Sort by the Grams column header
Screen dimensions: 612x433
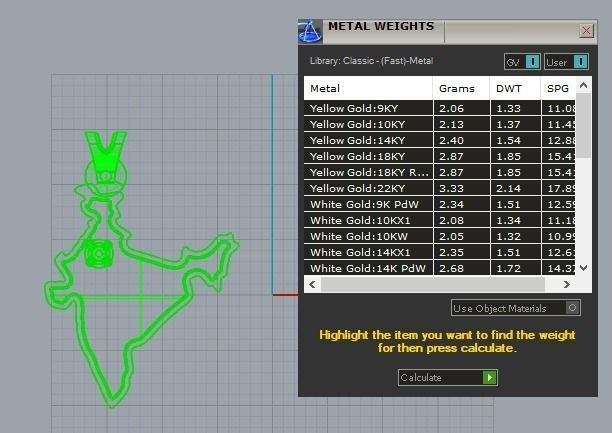click(x=461, y=89)
